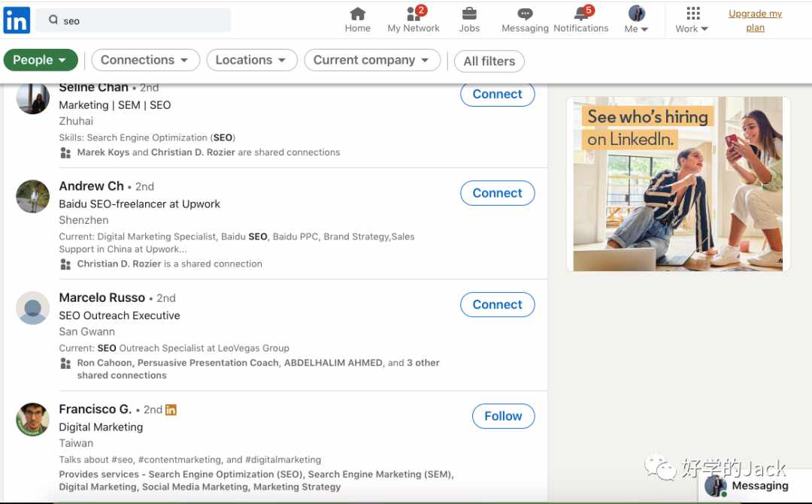Image resolution: width=812 pixels, height=504 pixels.
Task: Click Francisco G. LinkedIn premium badge
Action: (171, 410)
